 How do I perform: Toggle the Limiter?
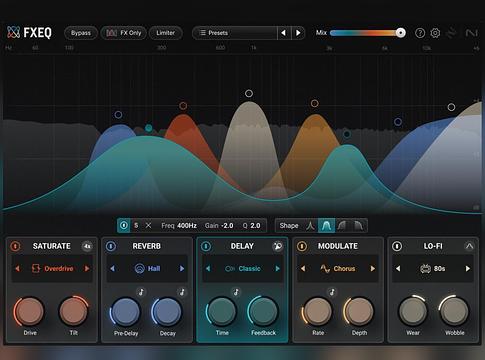(166, 33)
